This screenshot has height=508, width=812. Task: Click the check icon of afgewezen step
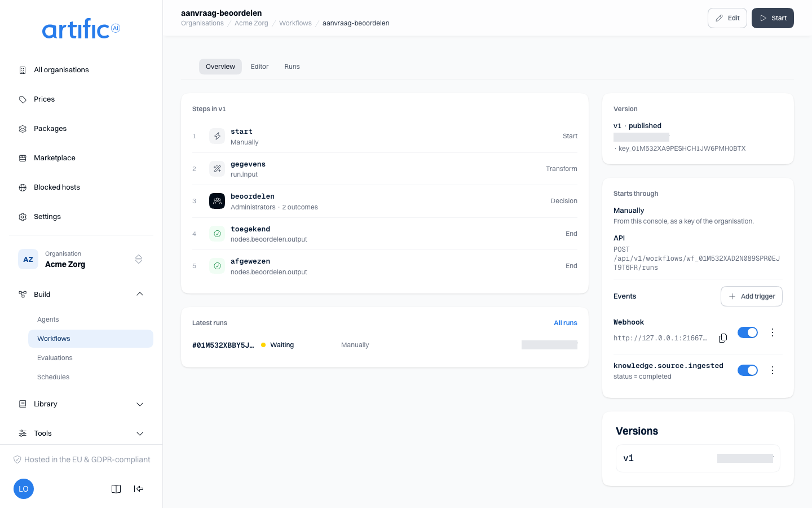tap(217, 266)
